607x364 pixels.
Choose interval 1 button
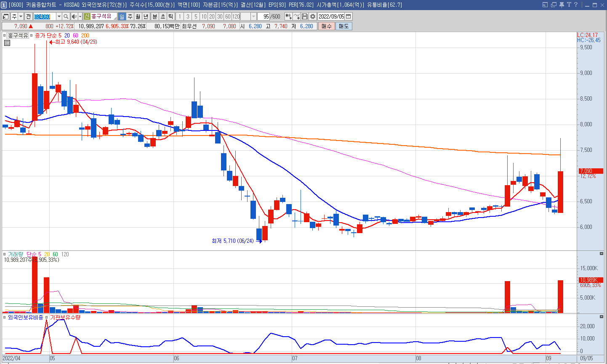pyautogui.click(x=180, y=16)
